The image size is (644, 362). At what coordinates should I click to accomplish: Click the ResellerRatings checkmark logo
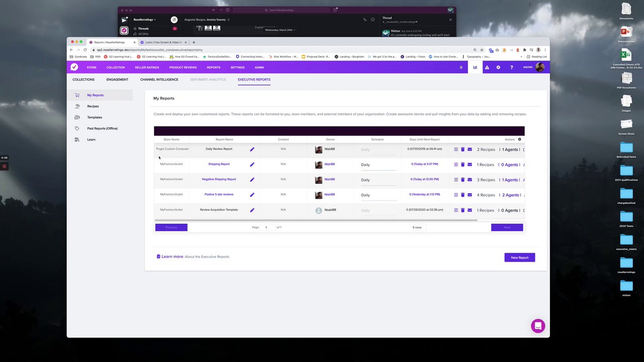[74, 67]
